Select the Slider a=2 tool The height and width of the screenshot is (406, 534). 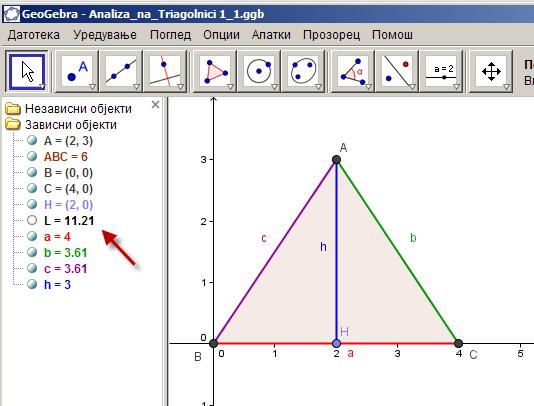tap(441, 71)
